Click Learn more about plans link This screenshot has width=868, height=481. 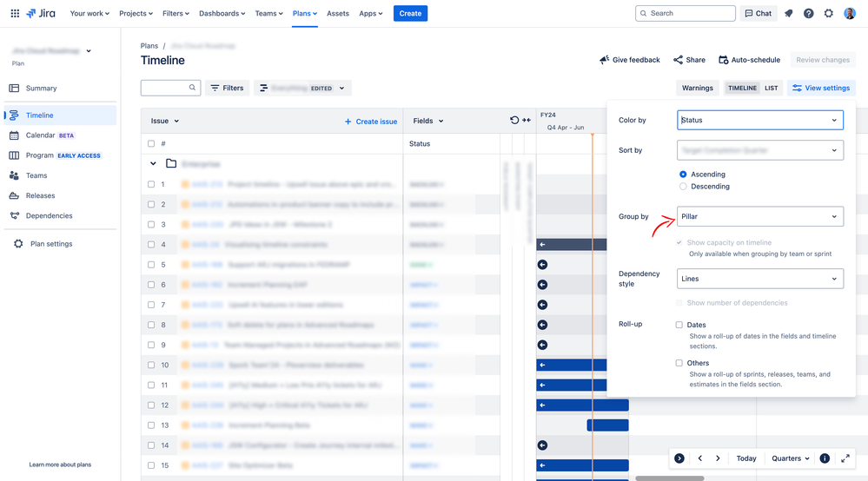pos(60,465)
